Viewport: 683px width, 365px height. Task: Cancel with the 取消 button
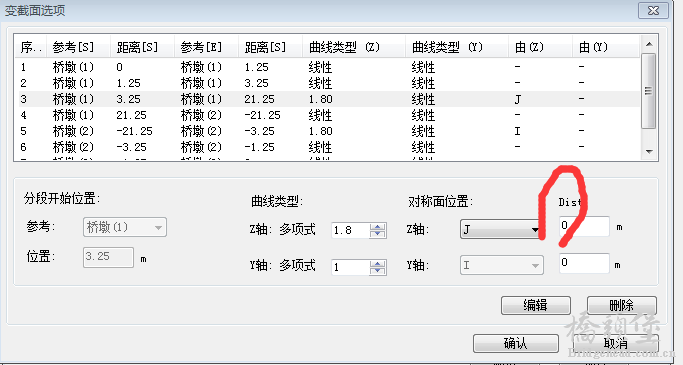tap(615, 343)
